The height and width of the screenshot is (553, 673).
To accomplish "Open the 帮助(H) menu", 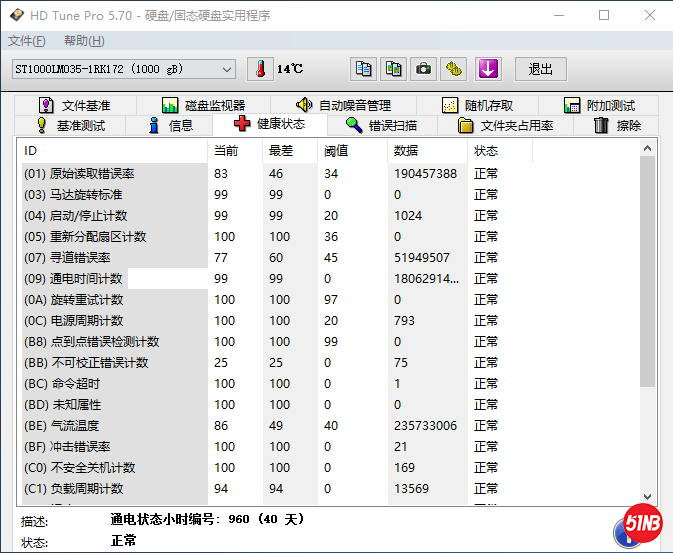I will pos(84,41).
